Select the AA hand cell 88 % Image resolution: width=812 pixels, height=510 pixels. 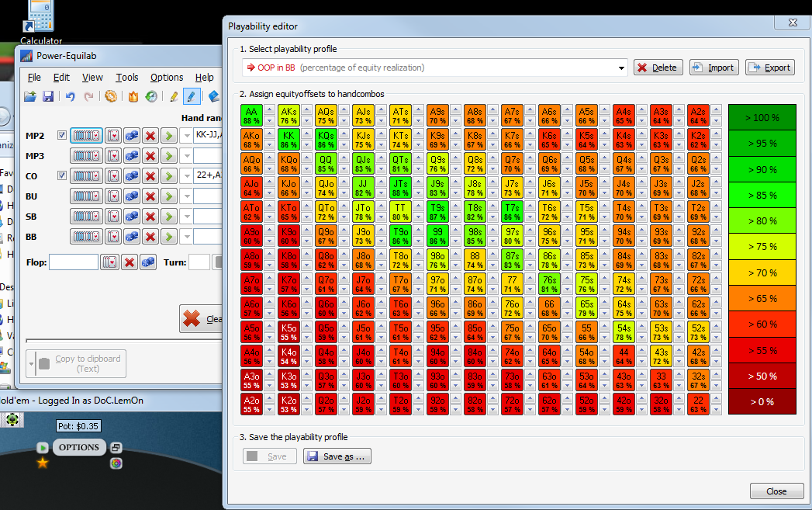252,116
